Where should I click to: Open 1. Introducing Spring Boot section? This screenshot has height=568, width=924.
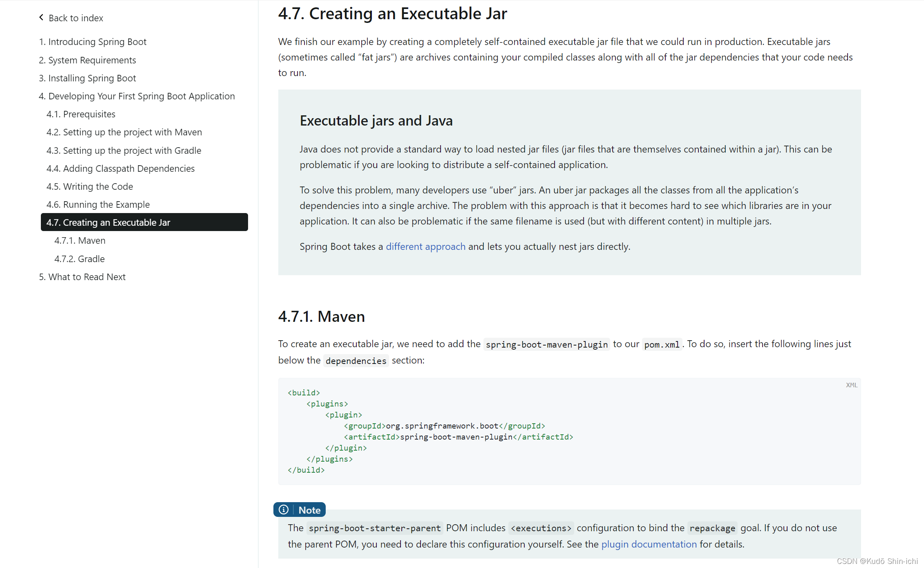click(93, 42)
